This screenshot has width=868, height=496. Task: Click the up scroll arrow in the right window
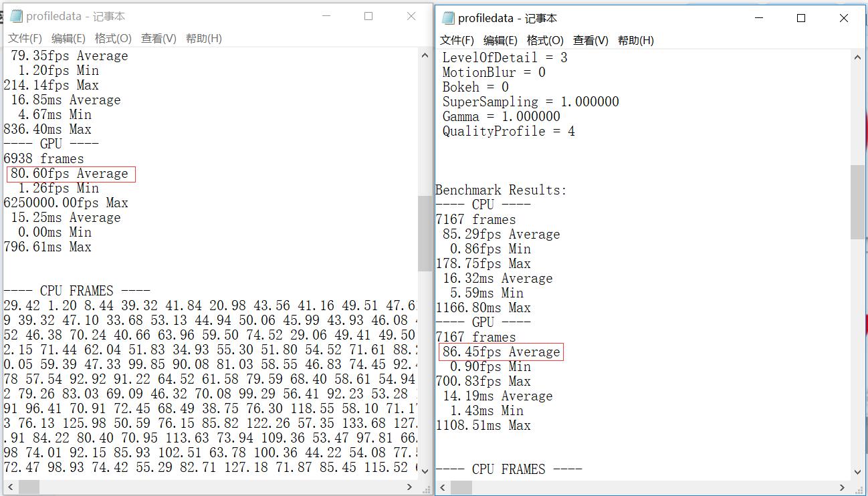[858, 57]
